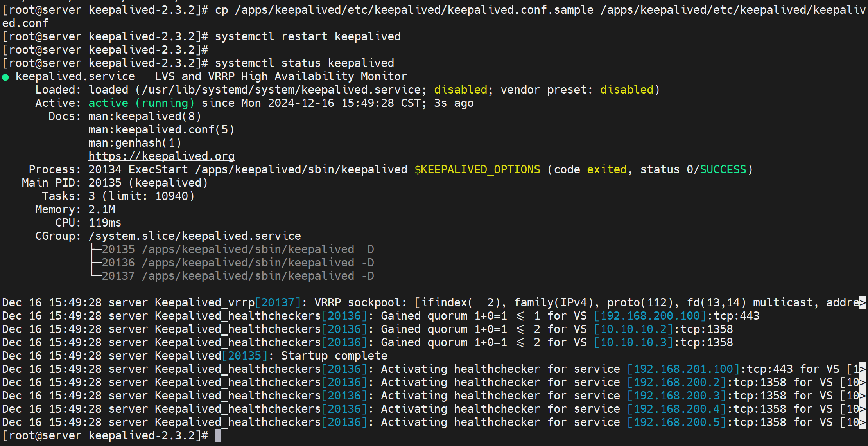This screenshot has height=446, width=868.
Task: Click the truncation arrow on VRRP sockpool line
Action: tap(863, 302)
